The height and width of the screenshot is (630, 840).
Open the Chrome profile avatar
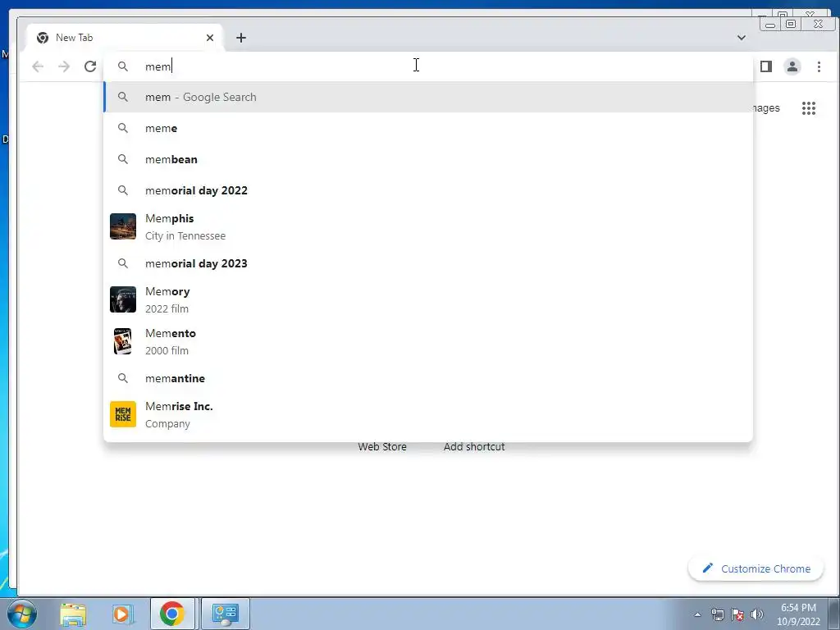point(792,66)
